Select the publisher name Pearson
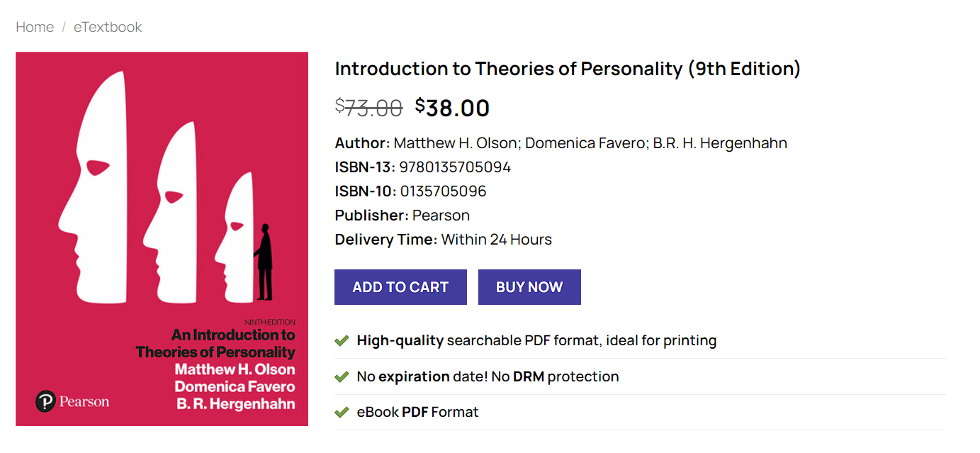This screenshot has width=980, height=453. coord(442,215)
